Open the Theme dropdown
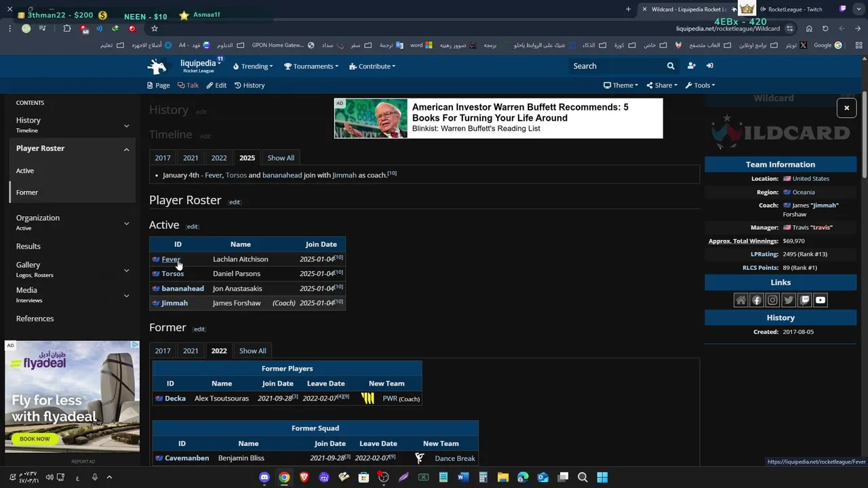The image size is (868, 488). 620,85
